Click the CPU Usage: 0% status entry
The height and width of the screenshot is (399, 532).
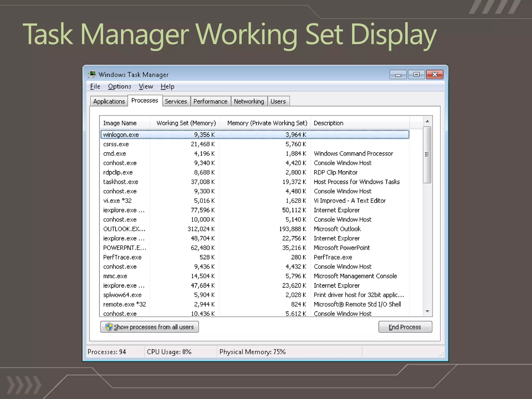click(x=169, y=352)
